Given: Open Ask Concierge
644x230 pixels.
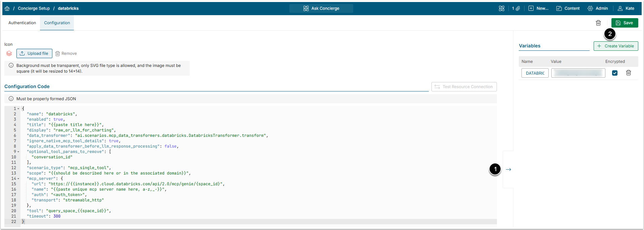Looking at the screenshot, I should [321, 8].
